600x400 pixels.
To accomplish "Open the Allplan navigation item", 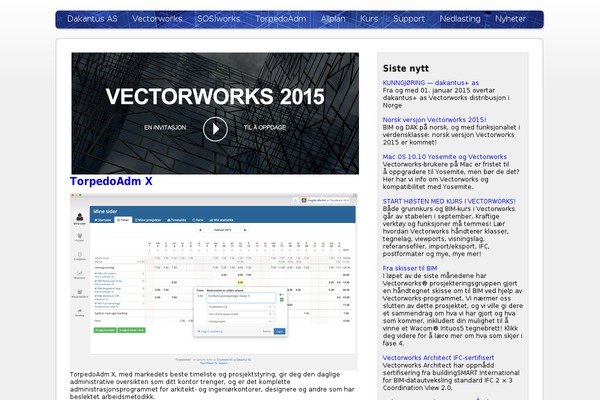I will (x=333, y=19).
